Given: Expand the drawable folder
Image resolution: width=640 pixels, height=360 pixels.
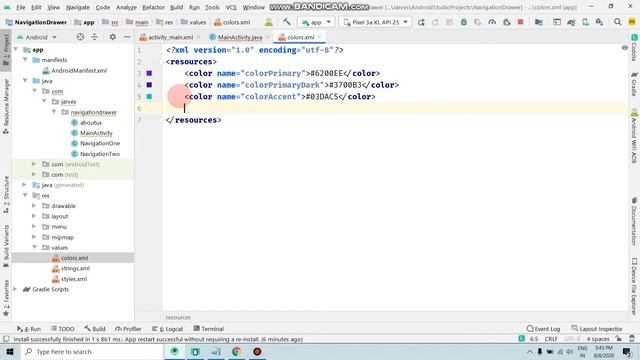Looking at the screenshot, I should click(34, 206).
